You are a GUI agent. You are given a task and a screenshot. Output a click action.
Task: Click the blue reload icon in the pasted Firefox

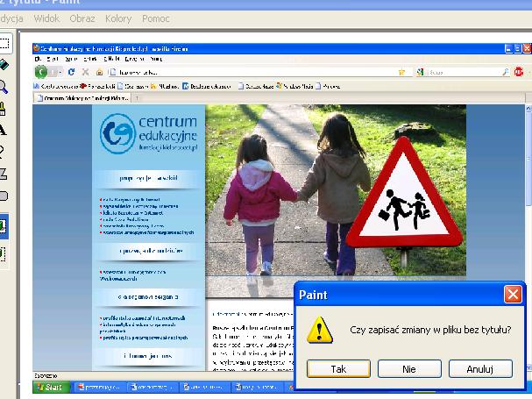click(x=71, y=72)
